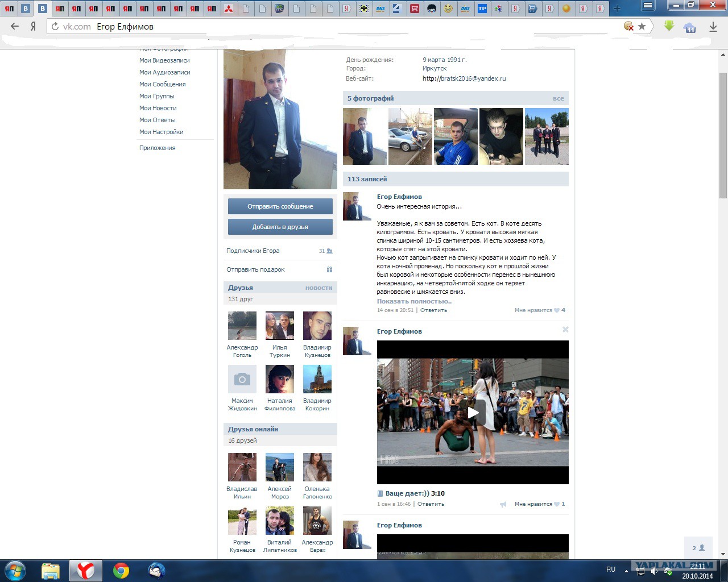
Task: Open the новости link in Друзья header
Action: 318,288
